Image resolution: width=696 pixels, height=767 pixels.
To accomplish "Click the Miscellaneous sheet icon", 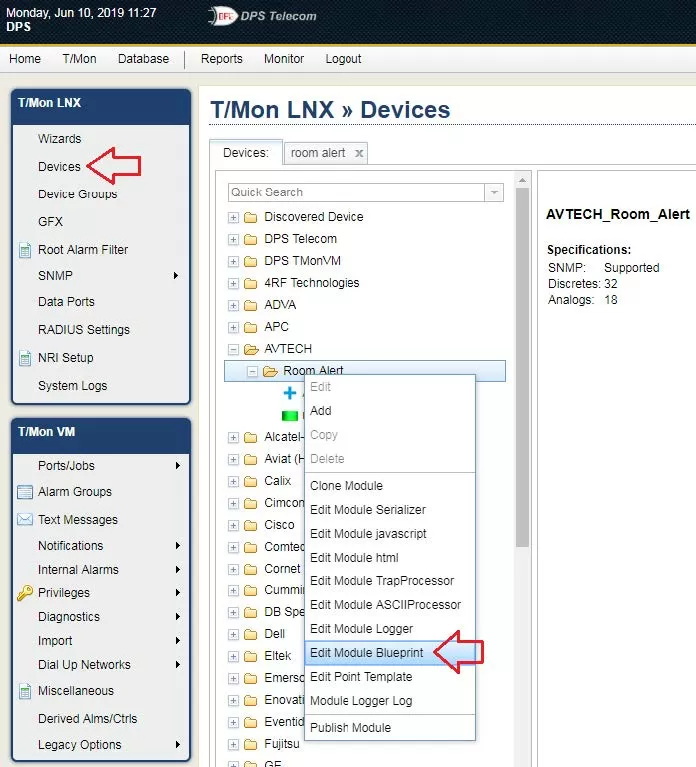I will [x=25, y=691].
